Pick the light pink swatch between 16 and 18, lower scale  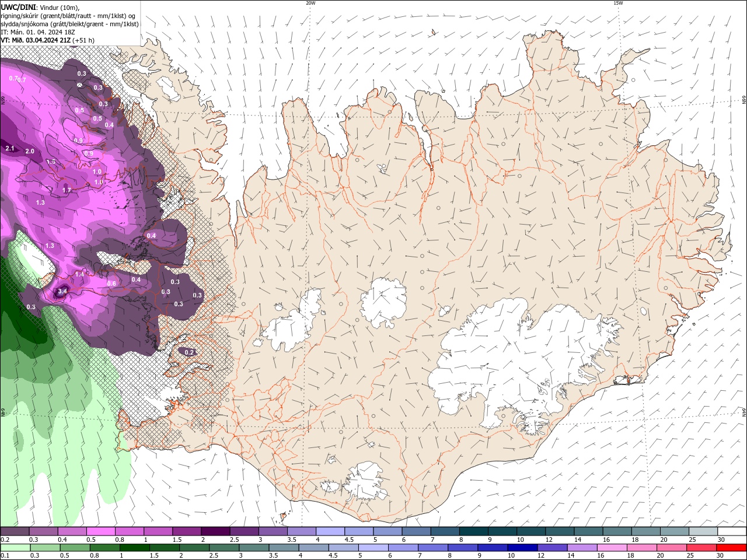[612, 548]
